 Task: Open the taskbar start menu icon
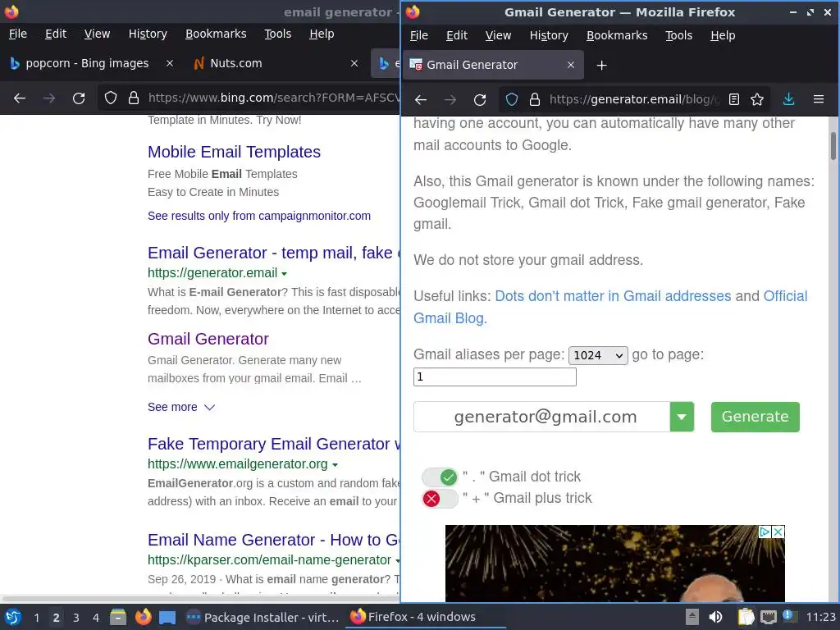click(13, 617)
